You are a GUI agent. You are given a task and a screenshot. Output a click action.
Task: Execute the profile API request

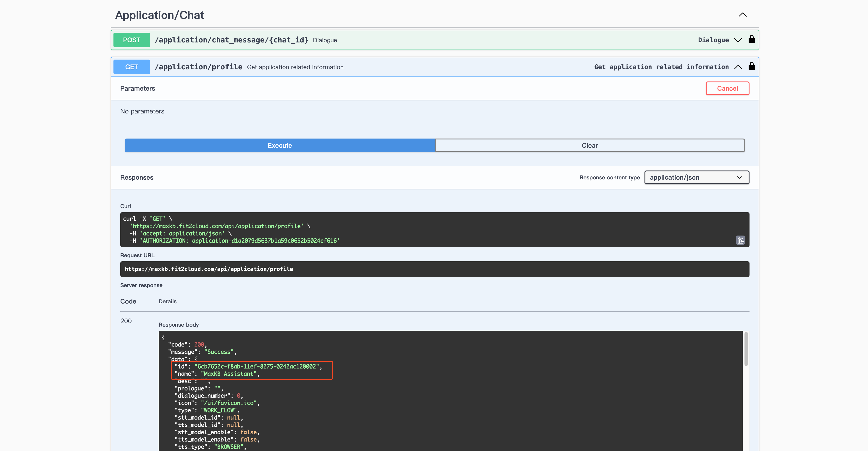pyautogui.click(x=280, y=146)
